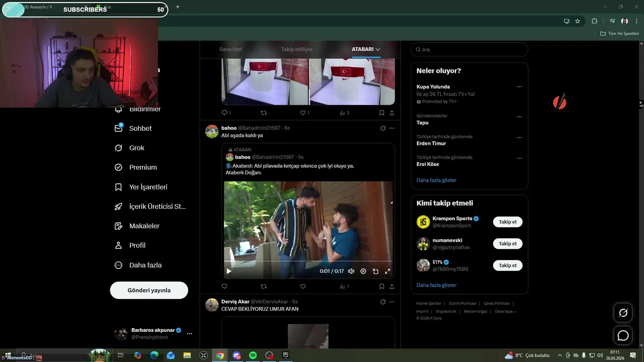Show more under Neler oluyor

click(x=436, y=180)
